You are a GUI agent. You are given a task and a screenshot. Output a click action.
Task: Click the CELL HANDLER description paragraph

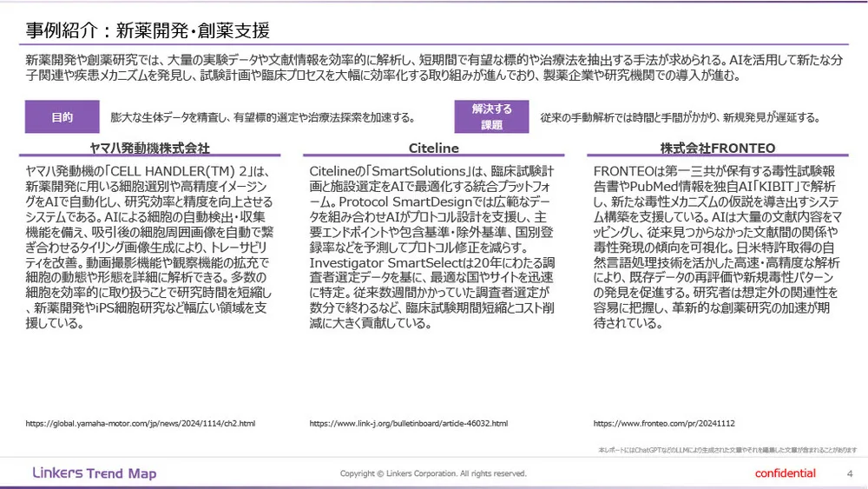point(149,248)
